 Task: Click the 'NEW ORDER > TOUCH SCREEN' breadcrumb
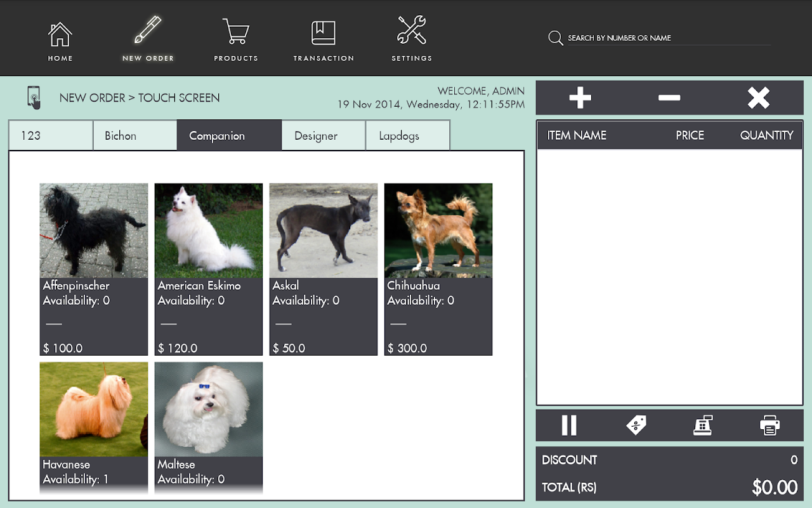[x=140, y=98]
